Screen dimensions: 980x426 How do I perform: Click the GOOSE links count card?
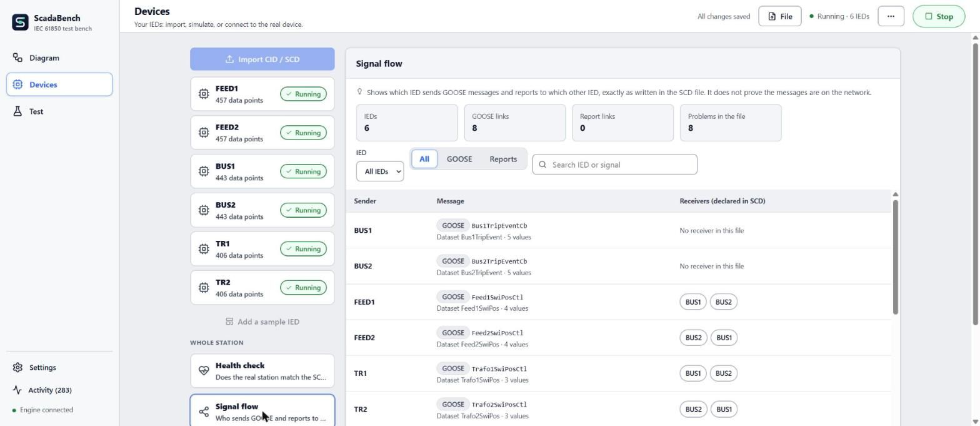[x=515, y=123]
